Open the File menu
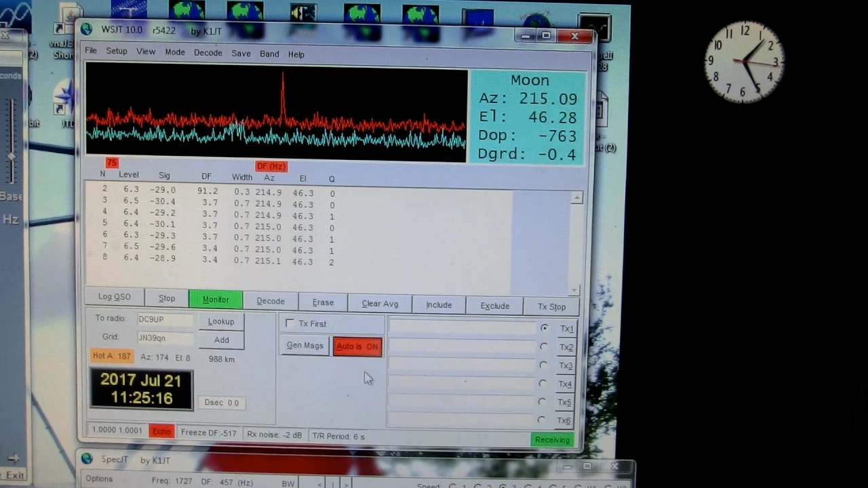Image resolution: width=868 pixels, height=488 pixels. coord(91,51)
